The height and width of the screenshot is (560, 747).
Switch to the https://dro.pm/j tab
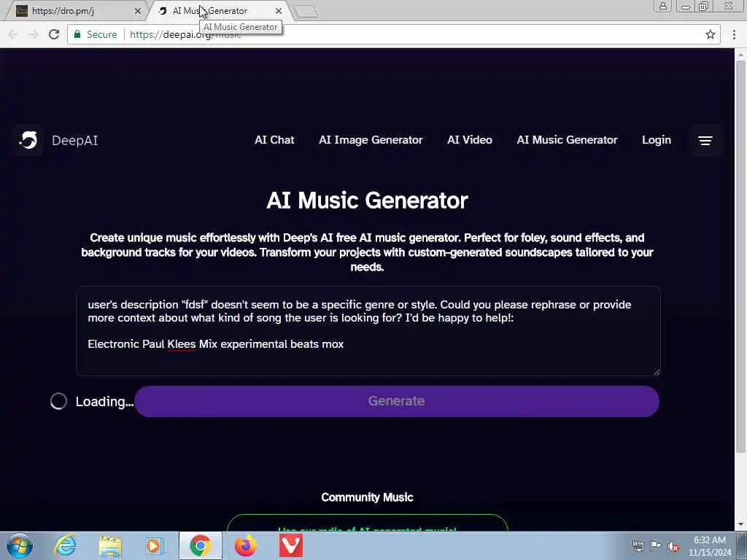tap(76, 10)
